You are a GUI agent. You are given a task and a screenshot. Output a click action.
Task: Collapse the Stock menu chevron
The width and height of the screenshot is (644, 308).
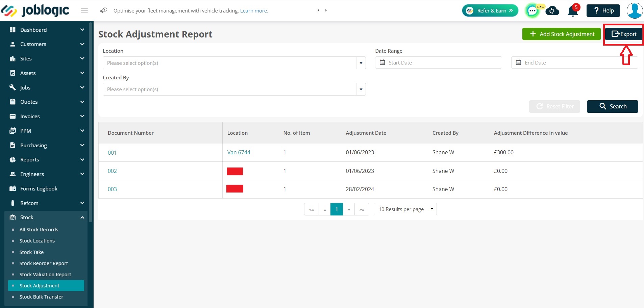coord(82,217)
